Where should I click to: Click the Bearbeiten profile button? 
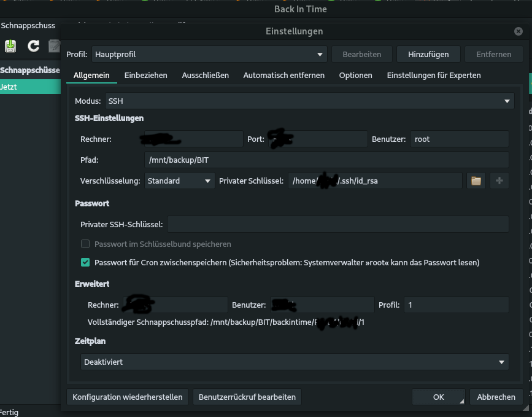click(361, 54)
